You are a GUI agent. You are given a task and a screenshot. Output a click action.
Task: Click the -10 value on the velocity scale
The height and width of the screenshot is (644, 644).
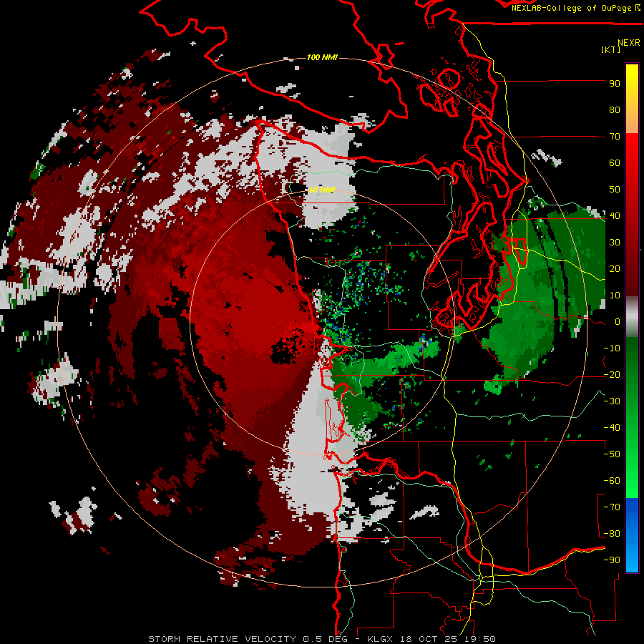pyautogui.click(x=612, y=348)
